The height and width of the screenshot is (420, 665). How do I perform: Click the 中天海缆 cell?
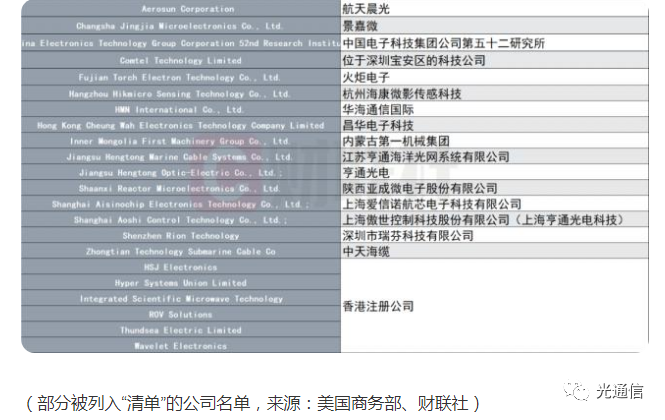495,251
